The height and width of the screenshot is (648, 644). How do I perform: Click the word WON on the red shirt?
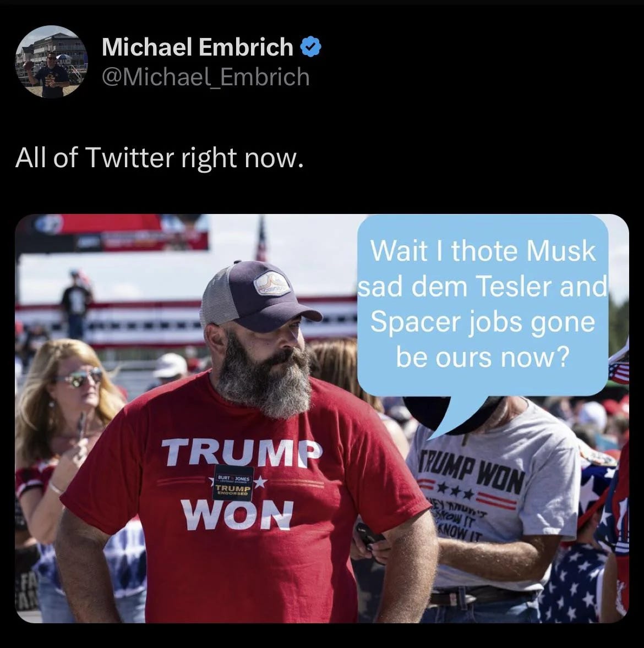coord(238,515)
